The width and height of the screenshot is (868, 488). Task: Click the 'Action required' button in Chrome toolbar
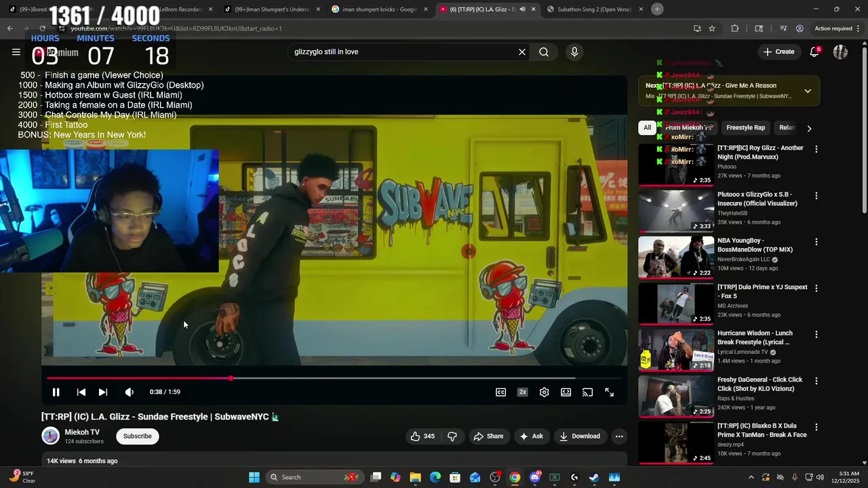point(833,28)
